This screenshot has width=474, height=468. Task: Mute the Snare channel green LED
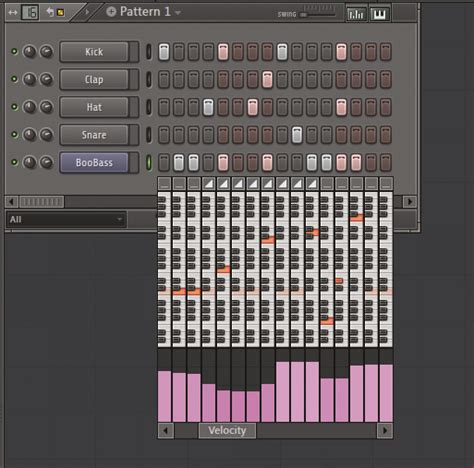pos(14,134)
